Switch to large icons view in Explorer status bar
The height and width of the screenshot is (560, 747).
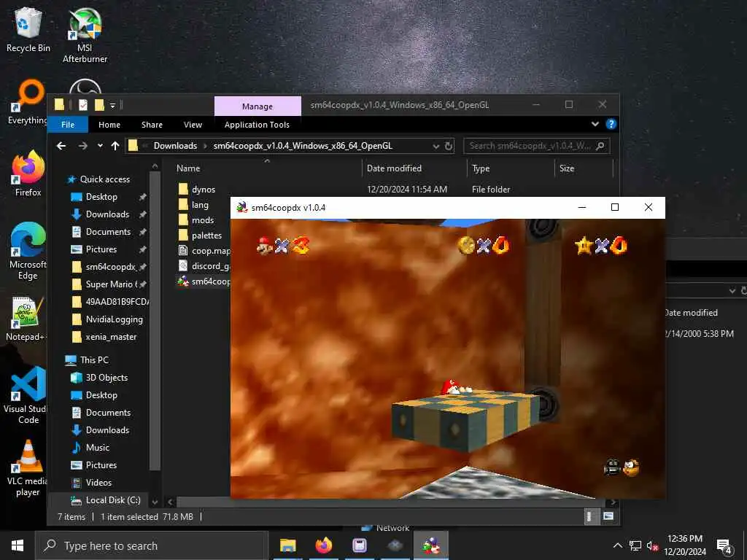coord(608,516)
